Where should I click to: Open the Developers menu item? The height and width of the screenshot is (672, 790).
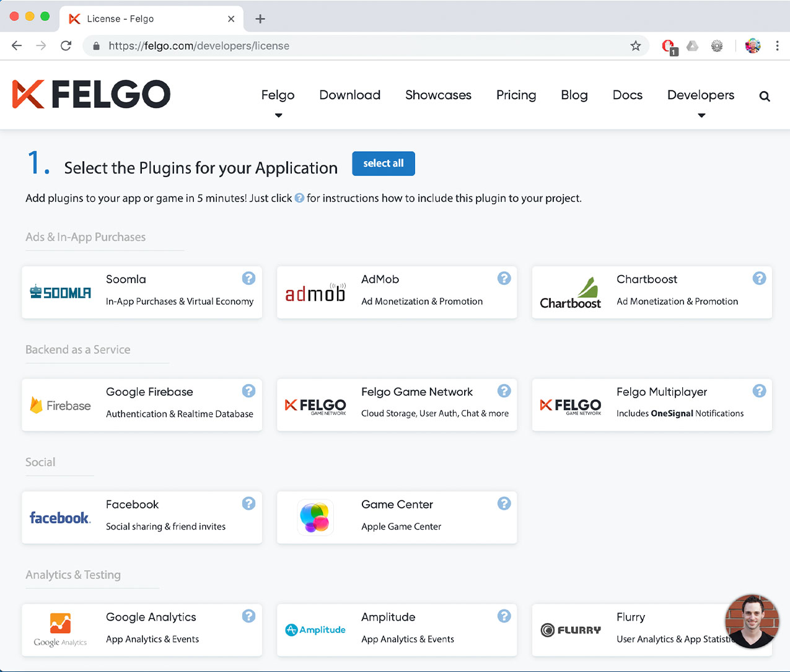coord(701,95)
